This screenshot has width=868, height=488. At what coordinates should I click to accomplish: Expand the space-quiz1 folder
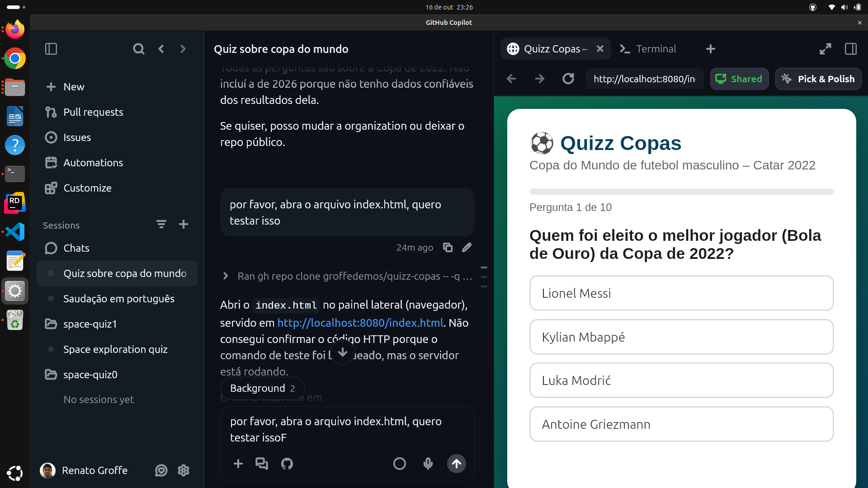tap(117, 324)
